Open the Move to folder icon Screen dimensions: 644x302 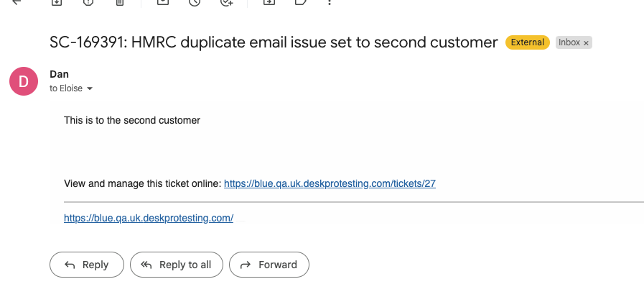tap(269, 2)
